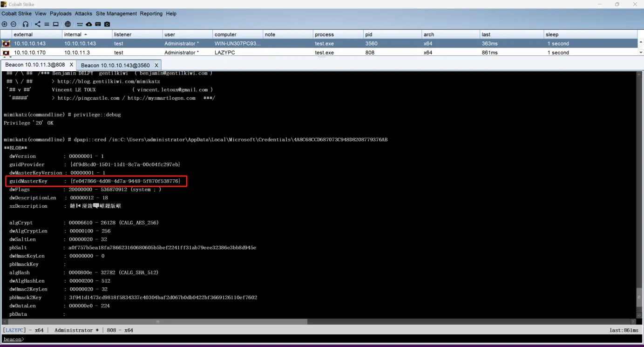This screenshot has width=644, height=347.
Task: Click the algHash CALG_SHA_512 line
Action: point(84,272)
